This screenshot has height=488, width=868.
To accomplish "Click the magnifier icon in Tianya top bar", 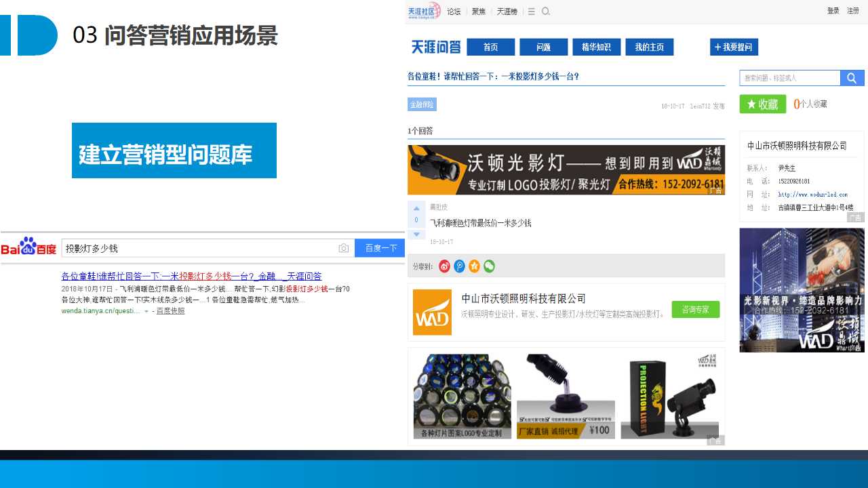I will [x=546, y=12].
